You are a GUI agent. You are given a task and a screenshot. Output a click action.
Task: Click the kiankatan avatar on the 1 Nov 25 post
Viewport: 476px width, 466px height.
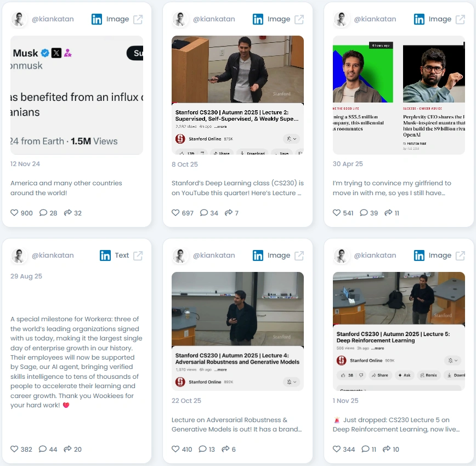click(341, 255)
